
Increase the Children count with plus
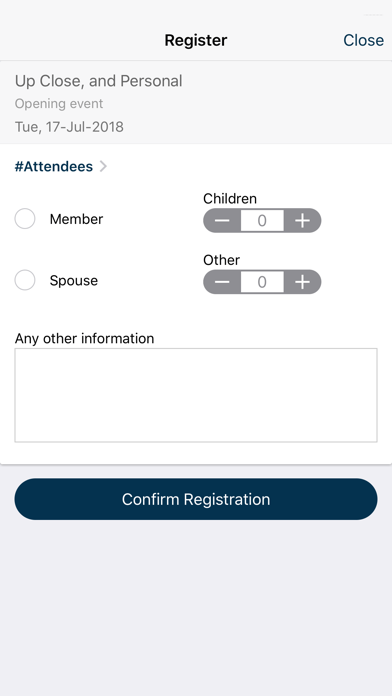point(302,221)
